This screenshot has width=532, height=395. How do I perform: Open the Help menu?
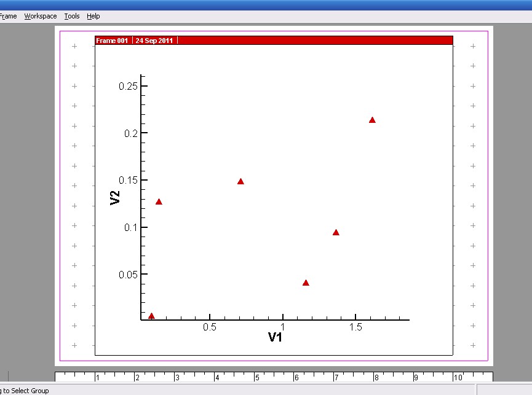(93, 16)
